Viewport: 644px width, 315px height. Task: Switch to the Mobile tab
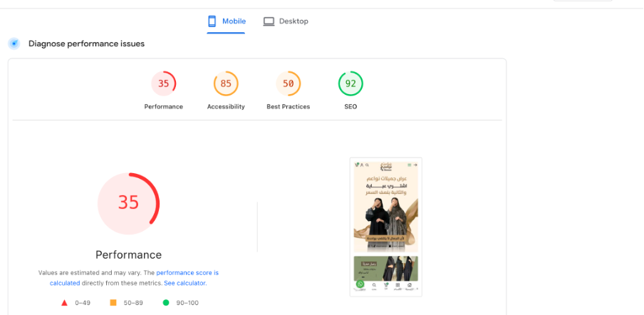227,21
